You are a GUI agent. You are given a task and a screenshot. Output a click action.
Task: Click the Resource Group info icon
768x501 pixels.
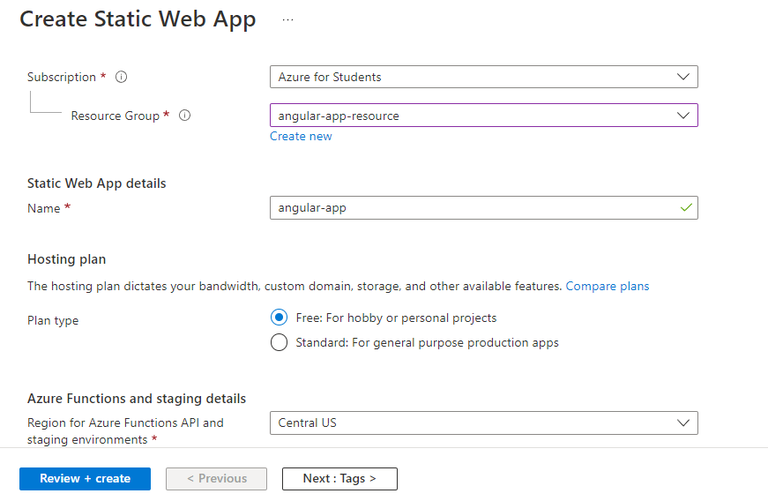[x=184, y=116]
